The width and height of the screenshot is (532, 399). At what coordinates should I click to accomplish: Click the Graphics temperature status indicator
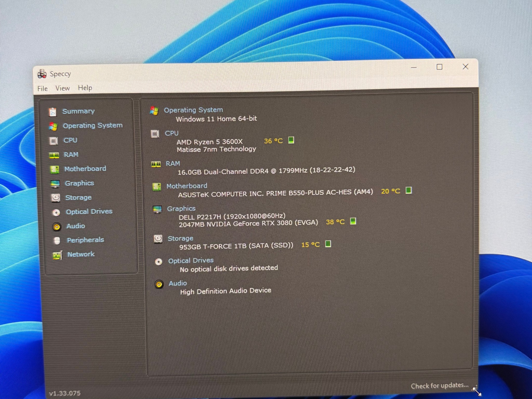pos(353,221)
